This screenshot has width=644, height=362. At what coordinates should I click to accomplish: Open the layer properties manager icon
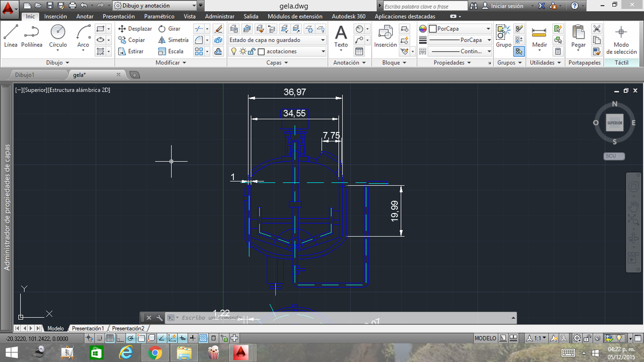[x=233, y=28]
